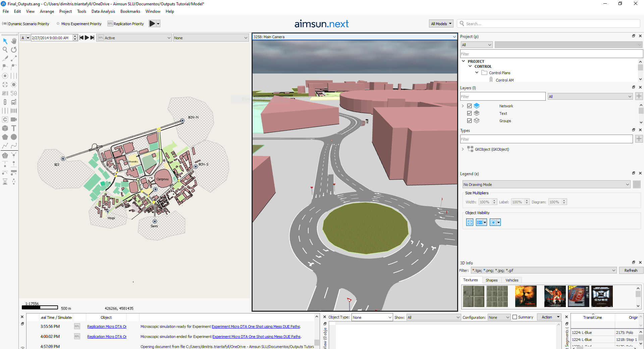
Task: Select the bus transit stop tool
Action: tap(14, 102)
